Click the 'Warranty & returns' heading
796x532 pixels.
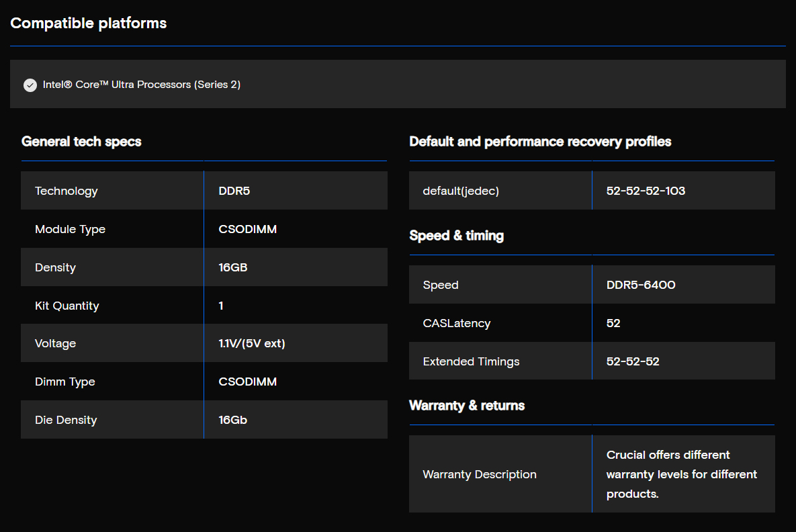click(467, 406)
